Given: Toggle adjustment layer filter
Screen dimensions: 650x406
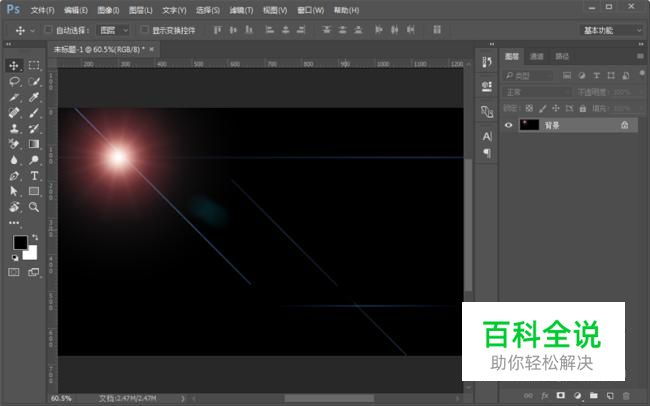Looking at the screenshot, I should point(582,75).
